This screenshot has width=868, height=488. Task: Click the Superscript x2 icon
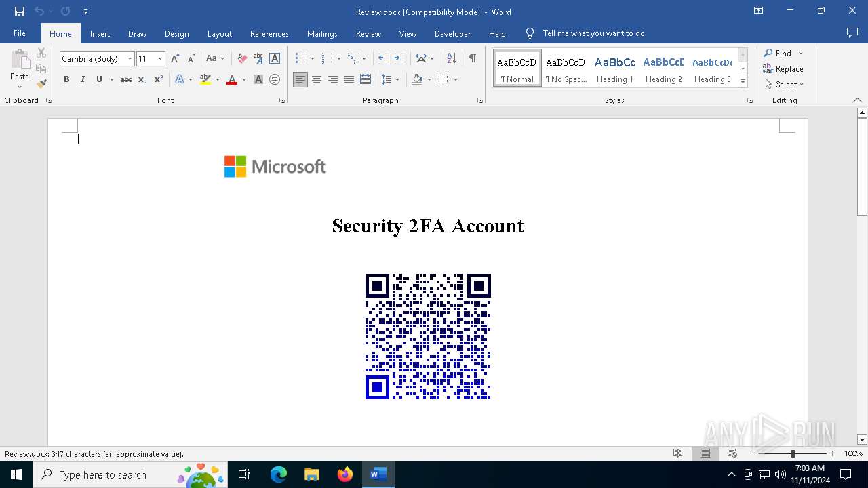[158, 79]
